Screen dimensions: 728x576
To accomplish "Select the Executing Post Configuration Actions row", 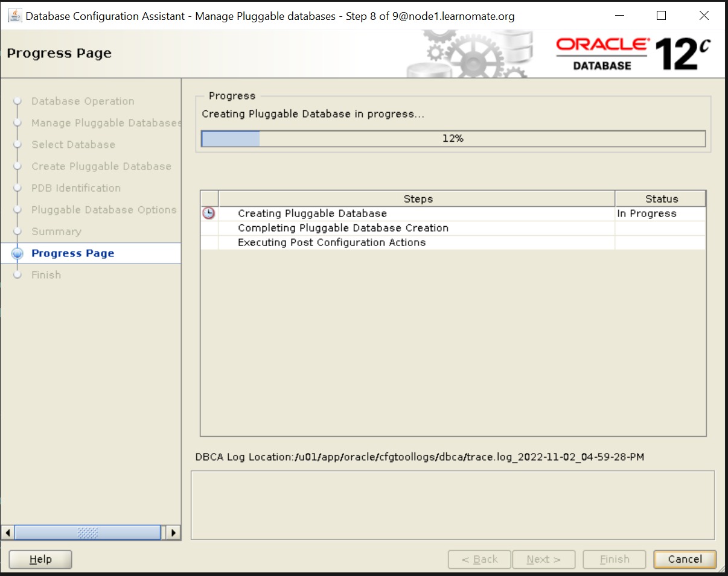I will coord(331,242).
